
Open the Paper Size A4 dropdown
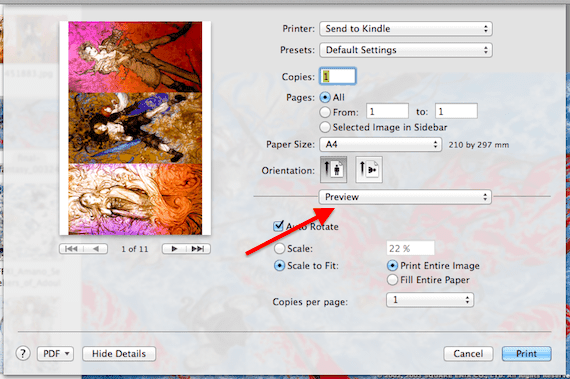click(381, 145)
